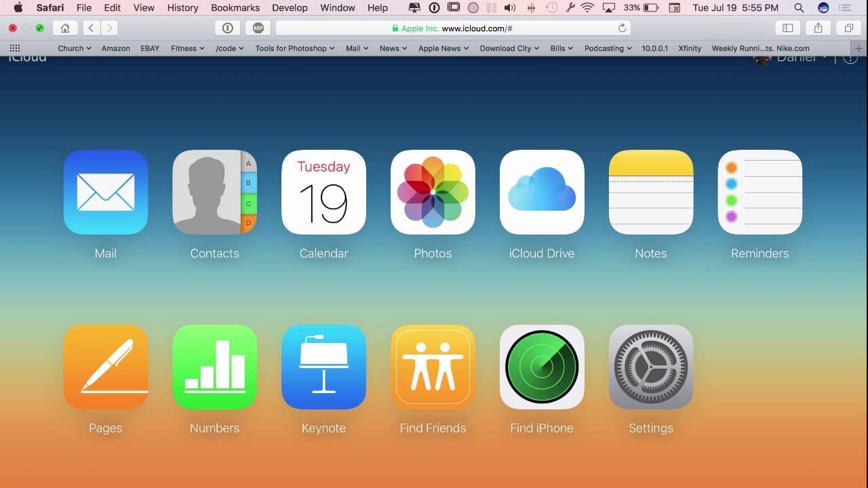Launch Keynote

click(x=323, y=367)
